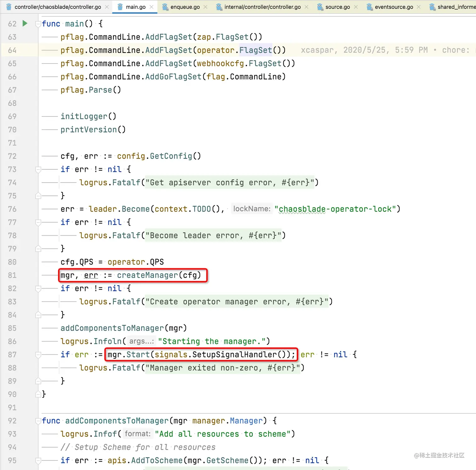Screen dimensions: 476x470
Task: Click the fold end marker on line 84
Action: tap(38, 315)
